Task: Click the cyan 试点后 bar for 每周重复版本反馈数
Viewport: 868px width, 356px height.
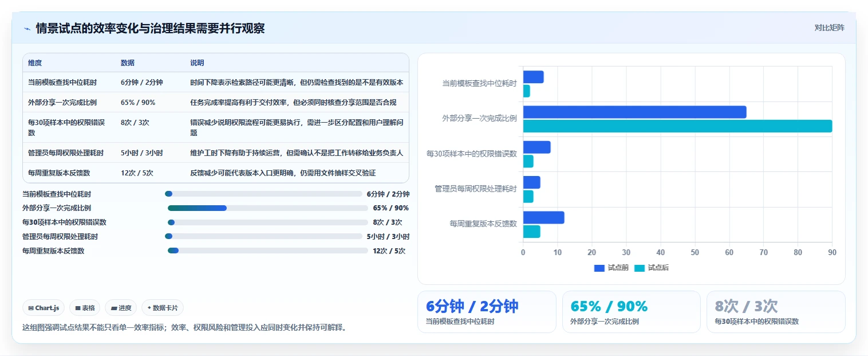Action: pos(531,232)
